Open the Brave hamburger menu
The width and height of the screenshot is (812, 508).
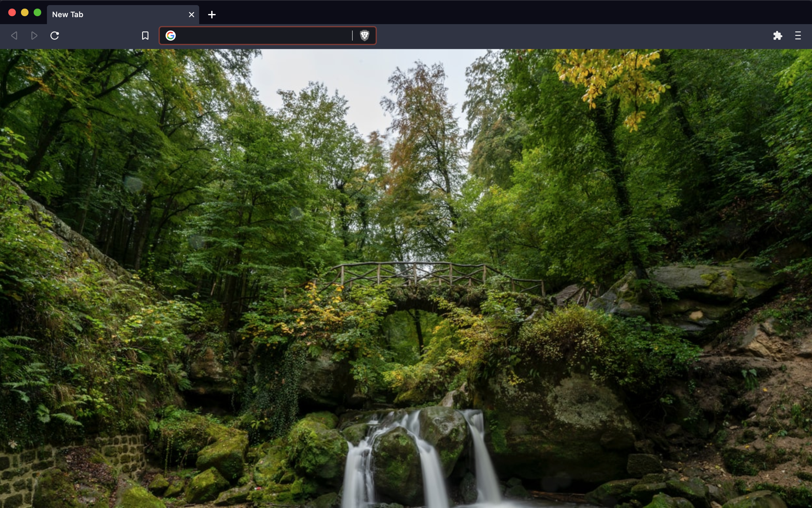(x=798, y=35)
